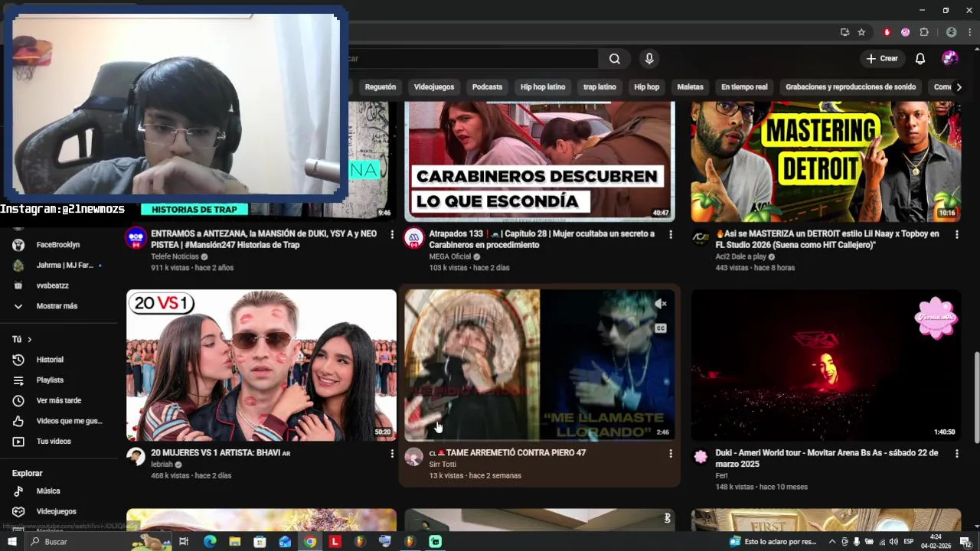This screenshot has height=551, width=980.
Task: Select the En tiempo real chip
Action: (744, 87)
